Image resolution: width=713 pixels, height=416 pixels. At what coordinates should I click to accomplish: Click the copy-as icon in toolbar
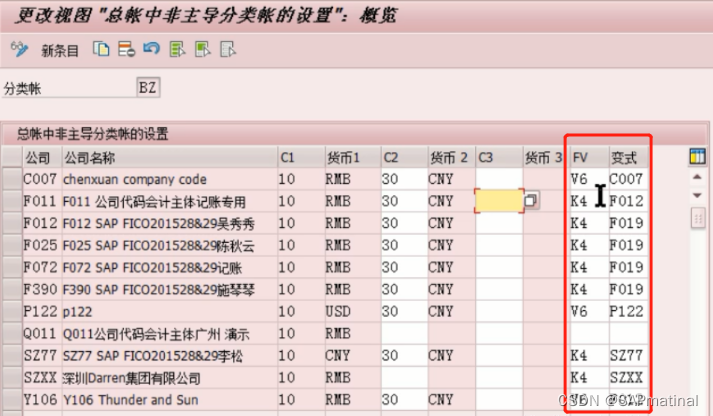102,49
